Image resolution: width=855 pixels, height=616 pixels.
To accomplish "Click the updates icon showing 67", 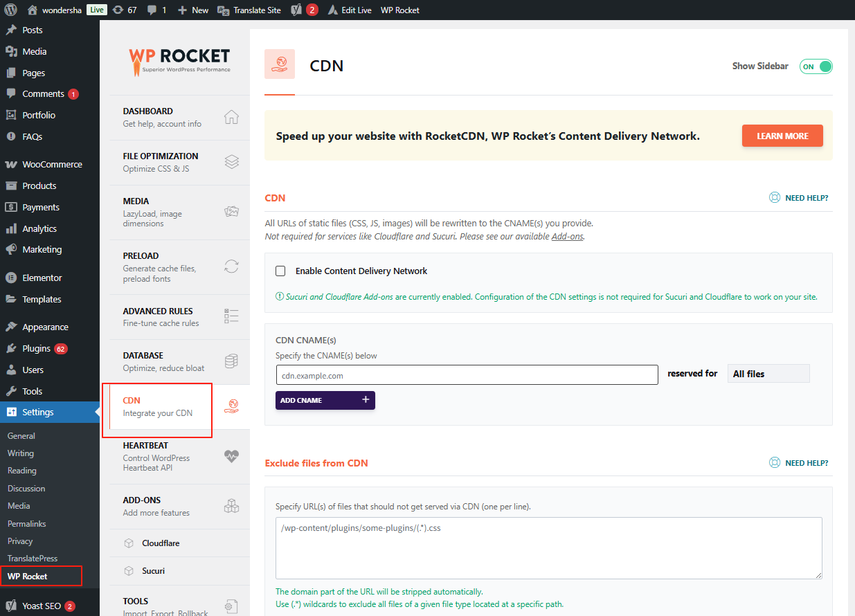I will [118, 10].
